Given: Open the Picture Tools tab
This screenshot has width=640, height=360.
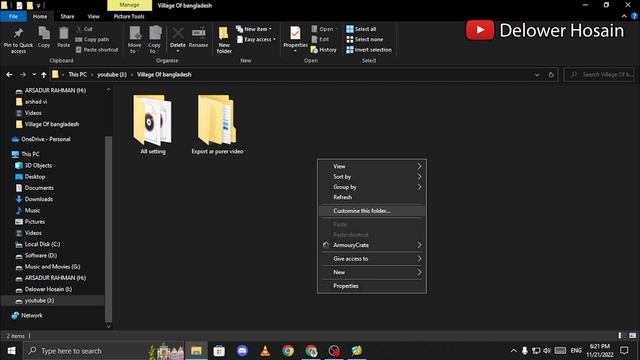Looking at the screenshot, I should [x=129, y=16].
